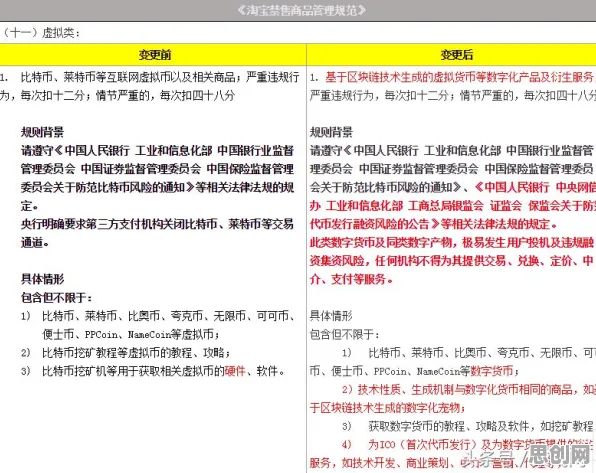Click right line 理委员会 中国证券监督管理委员会

click(452, 169)
